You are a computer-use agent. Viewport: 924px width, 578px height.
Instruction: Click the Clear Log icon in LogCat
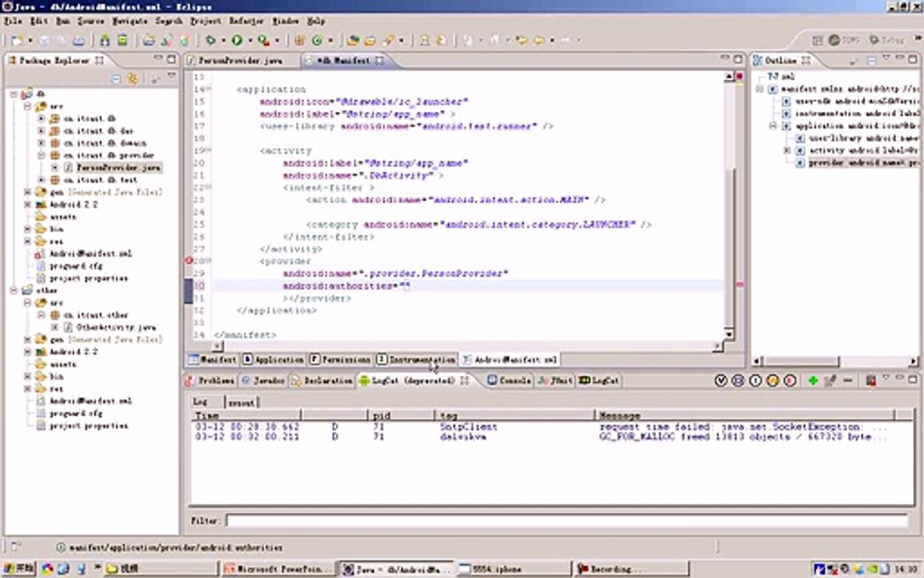(x=870, y=381)
